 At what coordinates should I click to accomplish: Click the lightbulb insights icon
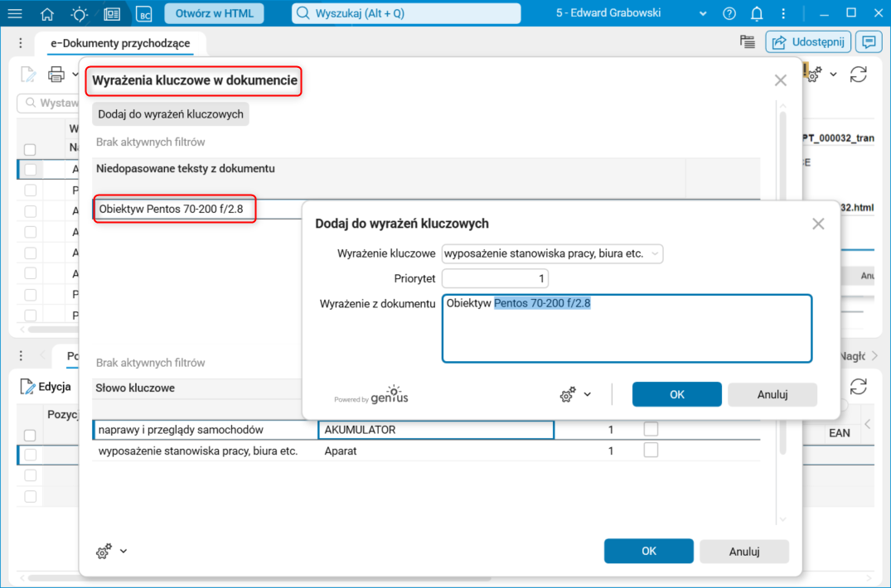tap(79, 14)
